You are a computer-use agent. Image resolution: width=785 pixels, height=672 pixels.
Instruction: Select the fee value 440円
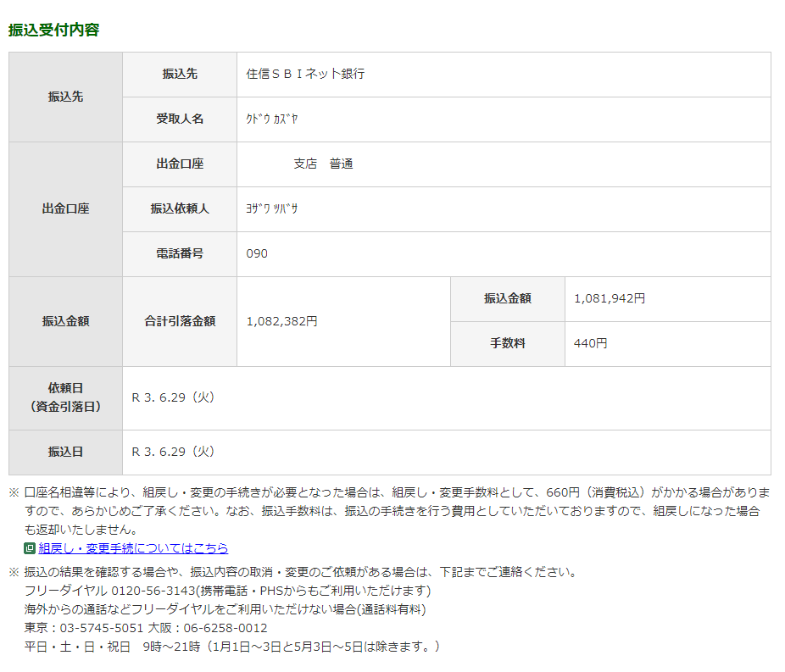590,343
